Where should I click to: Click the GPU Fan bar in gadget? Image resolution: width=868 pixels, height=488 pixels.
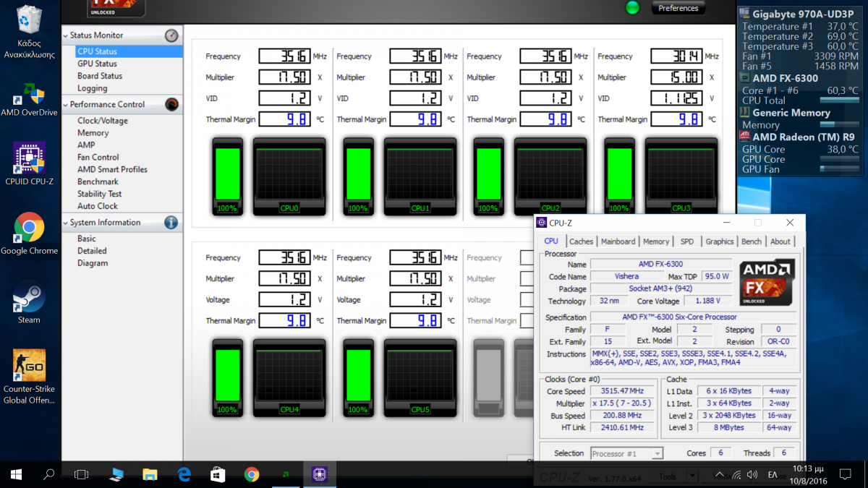pos(839,169)
